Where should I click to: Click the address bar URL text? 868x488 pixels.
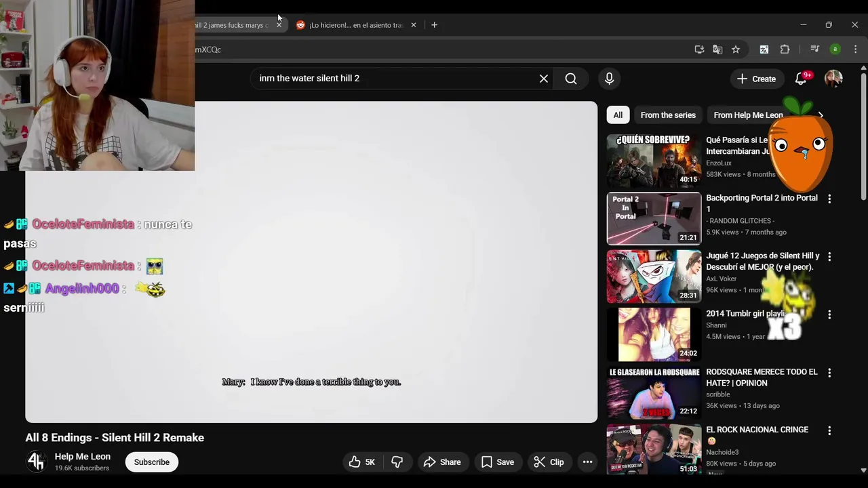coord(208,49)
